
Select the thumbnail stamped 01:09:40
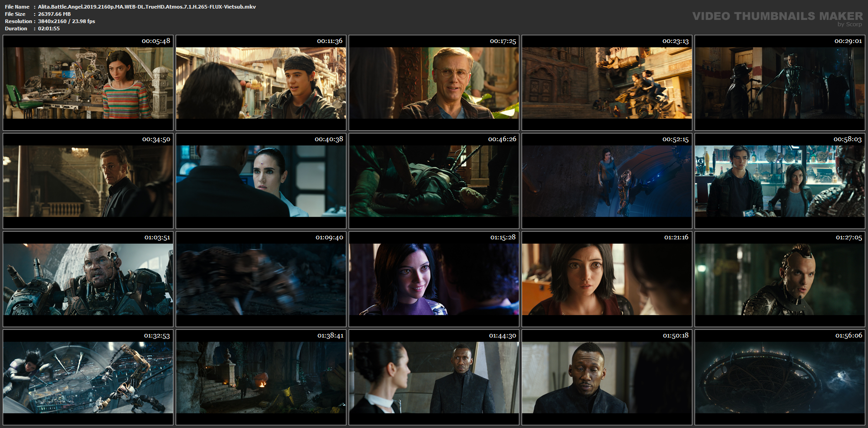(x=261, y=279)
